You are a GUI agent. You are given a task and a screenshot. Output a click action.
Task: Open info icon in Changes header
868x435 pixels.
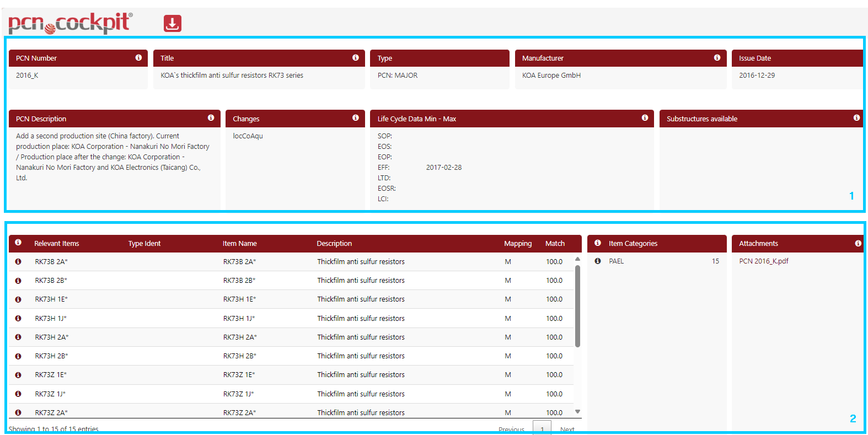point(356,118)
